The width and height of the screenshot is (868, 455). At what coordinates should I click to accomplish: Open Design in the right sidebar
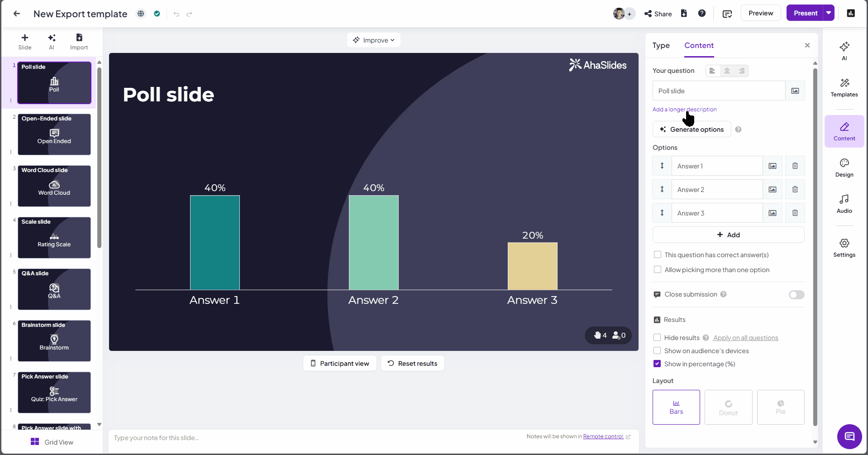844,168
